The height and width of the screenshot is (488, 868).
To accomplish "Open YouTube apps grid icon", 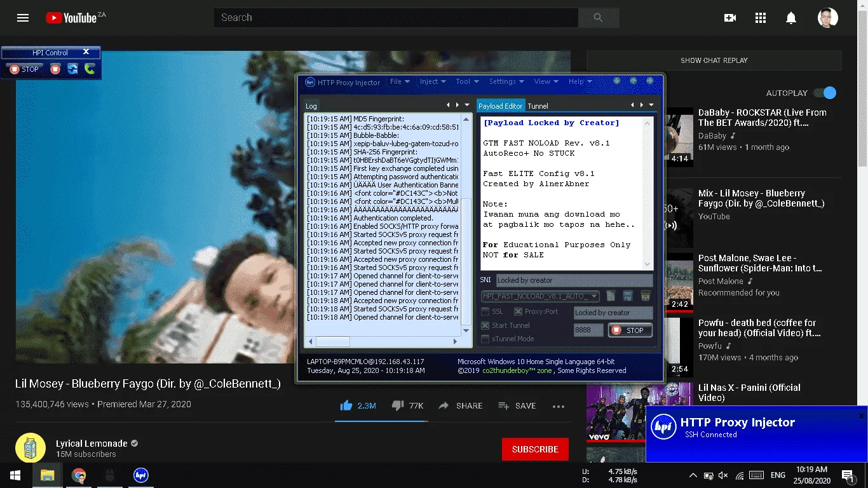I will coord(761,18).
